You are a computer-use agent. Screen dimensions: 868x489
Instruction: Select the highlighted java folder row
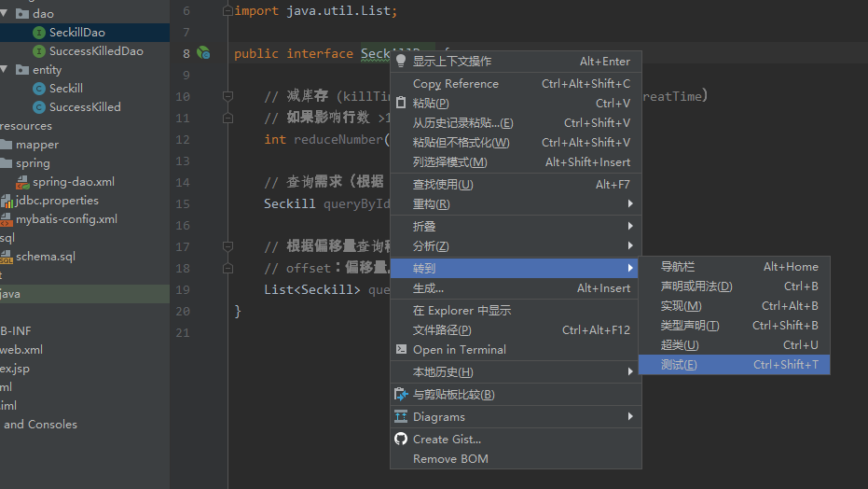tap(85, 294)
